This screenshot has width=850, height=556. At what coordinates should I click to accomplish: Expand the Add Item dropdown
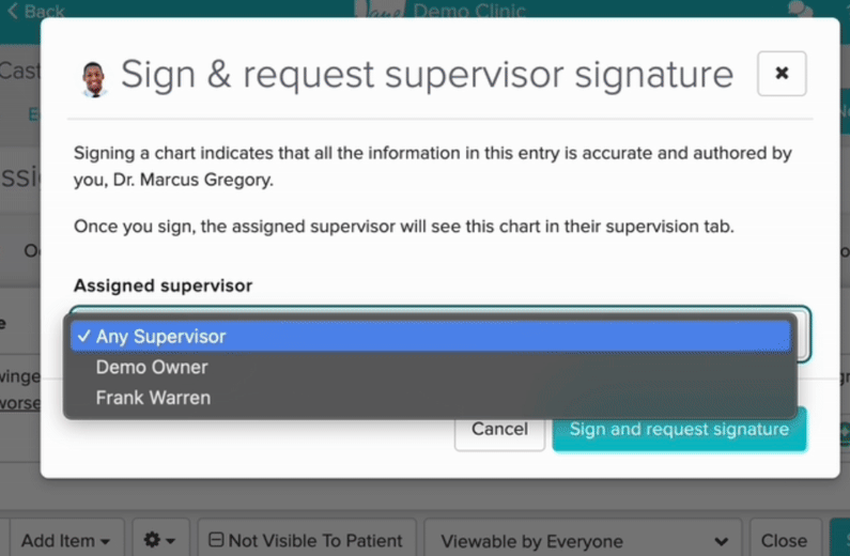[65, 540]
